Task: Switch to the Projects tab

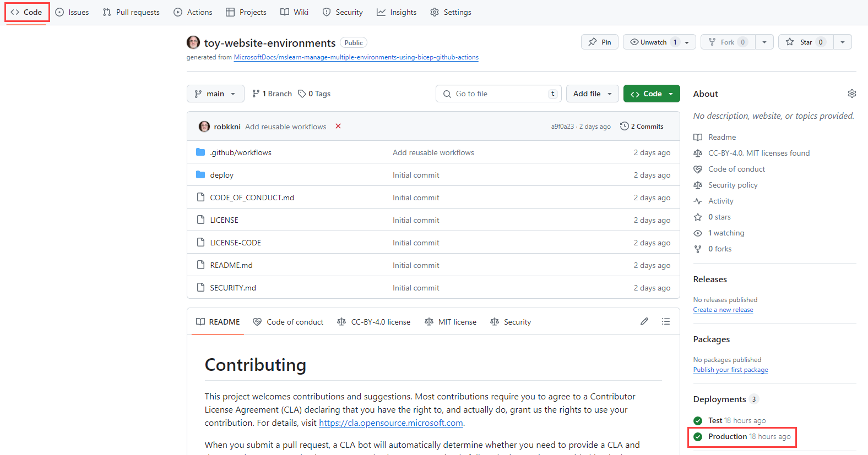Action: [246, 12]
